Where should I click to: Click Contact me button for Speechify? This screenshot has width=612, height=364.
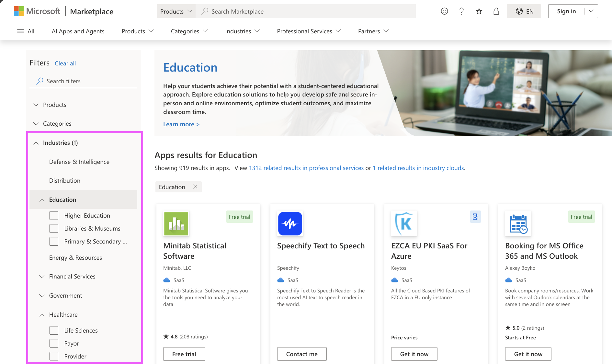click(x=302, y=354)
